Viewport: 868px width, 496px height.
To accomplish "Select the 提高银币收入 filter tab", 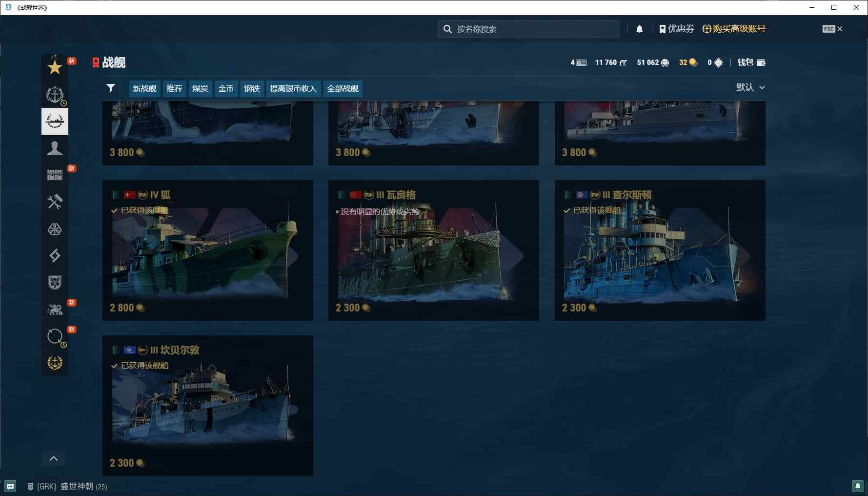I will [293, 88].
